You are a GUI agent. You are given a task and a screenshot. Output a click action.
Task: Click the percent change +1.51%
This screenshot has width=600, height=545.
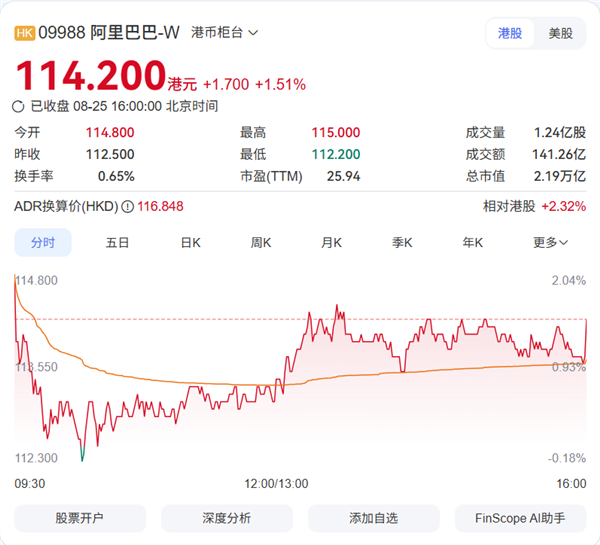(x=280, y=85)
